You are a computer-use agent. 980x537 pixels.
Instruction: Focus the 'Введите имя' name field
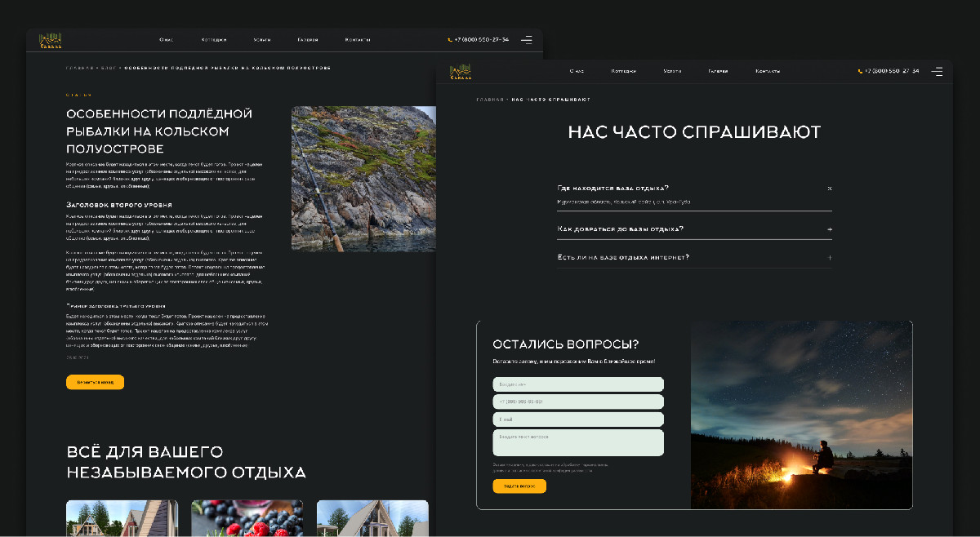pos(578,384)
